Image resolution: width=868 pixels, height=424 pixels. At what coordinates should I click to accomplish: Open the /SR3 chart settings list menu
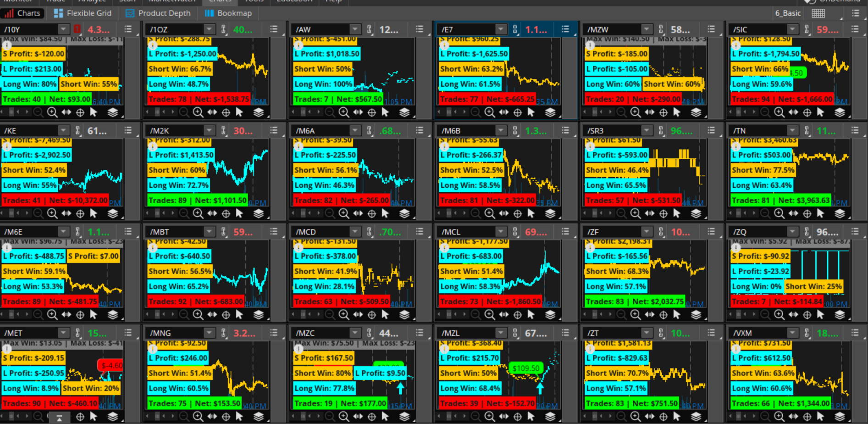point(711,131)
